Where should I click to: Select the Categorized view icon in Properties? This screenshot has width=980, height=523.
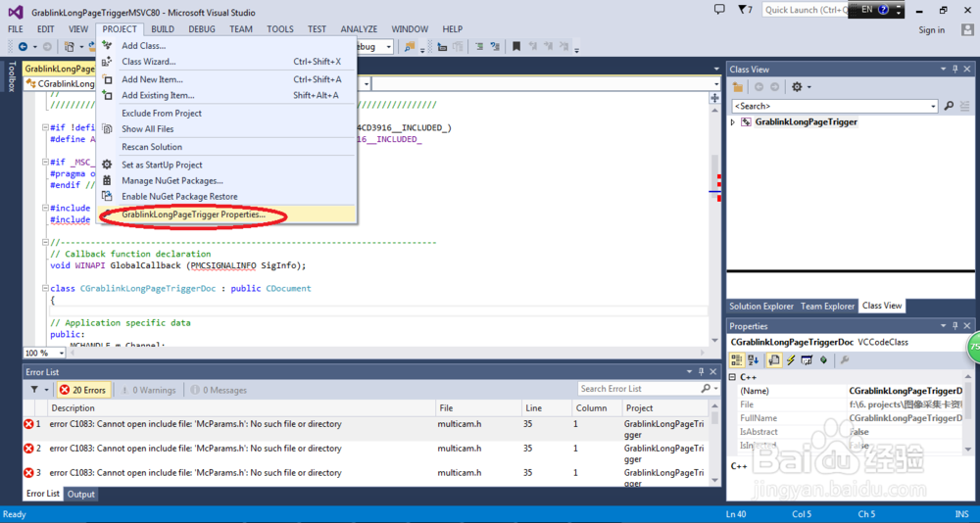coord(737,359)
